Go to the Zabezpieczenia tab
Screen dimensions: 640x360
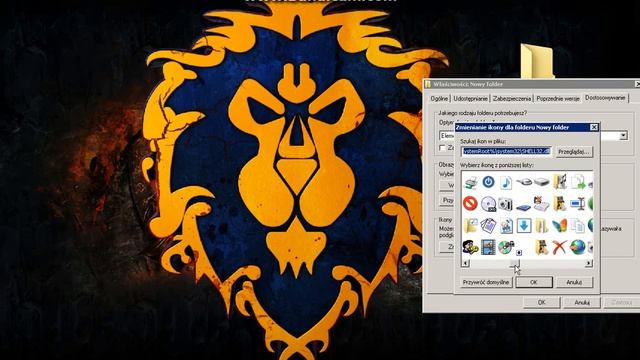(x=512, y=98)
